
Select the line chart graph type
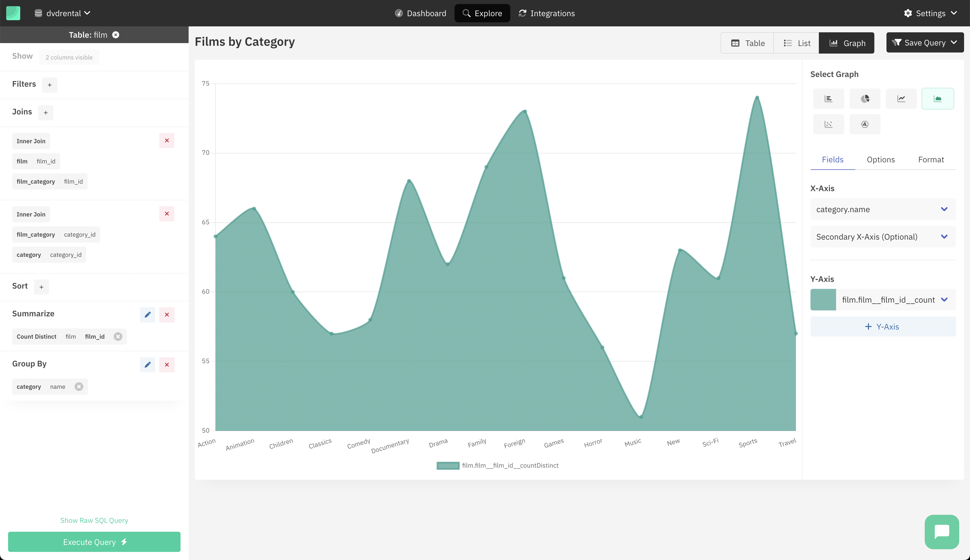pyautogui.click(x=901, y=99)
